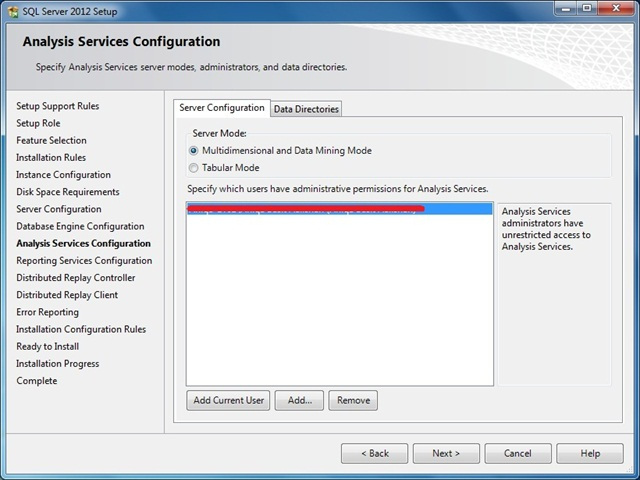The width and height of the screenshot is (640, 480).
Task: Click Database Engine Configuration step
Action: point(80,226)
